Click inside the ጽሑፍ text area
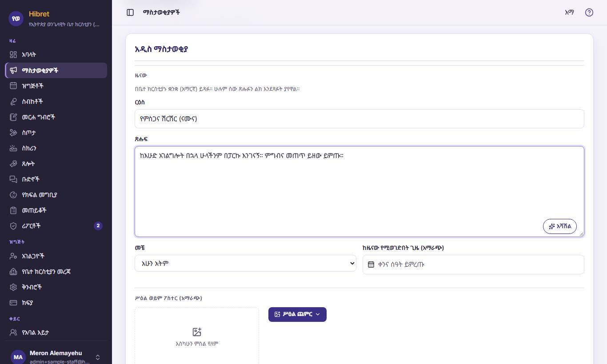 click(359, 191)
